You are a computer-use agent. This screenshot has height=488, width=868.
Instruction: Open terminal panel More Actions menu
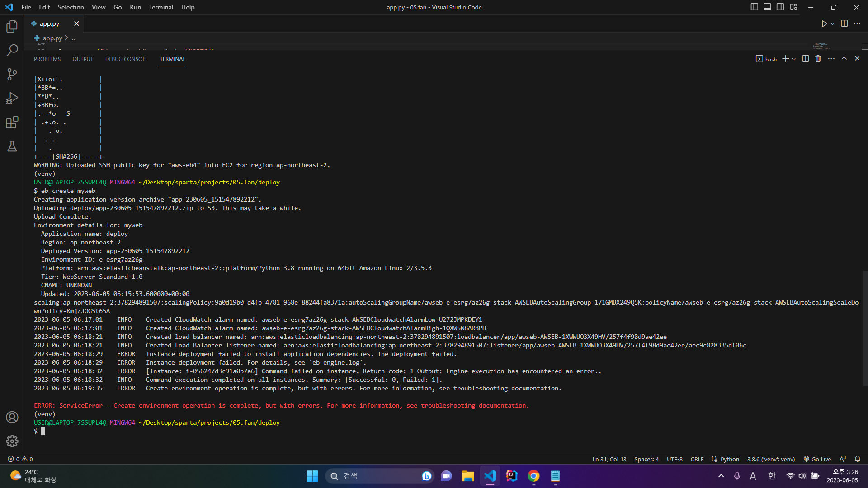coord(831,59)
